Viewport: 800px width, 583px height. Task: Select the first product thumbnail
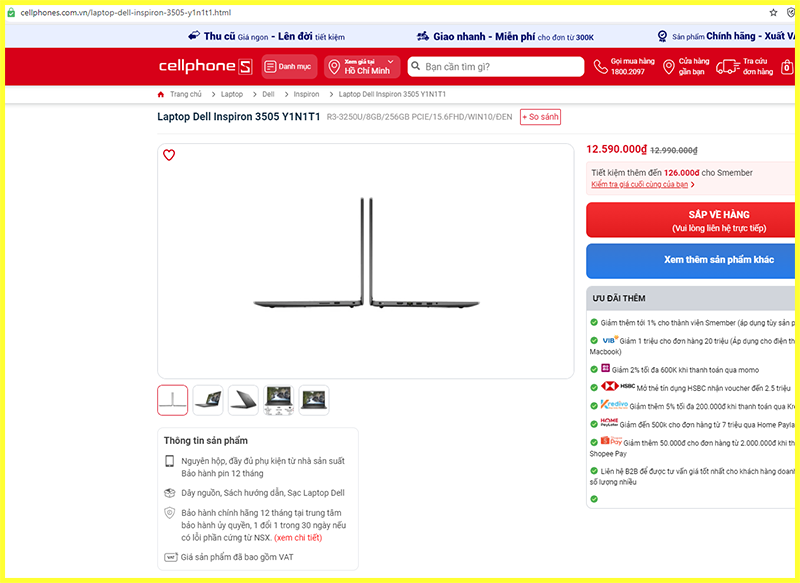click(x=171, y=398)
